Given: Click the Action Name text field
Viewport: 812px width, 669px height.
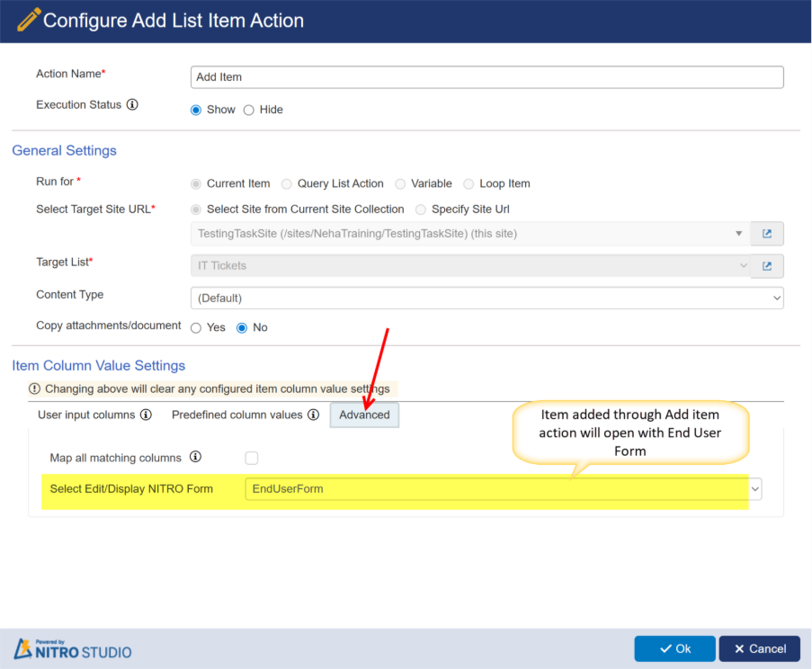Looking at the screenshot, I should (x=486, y=77).
